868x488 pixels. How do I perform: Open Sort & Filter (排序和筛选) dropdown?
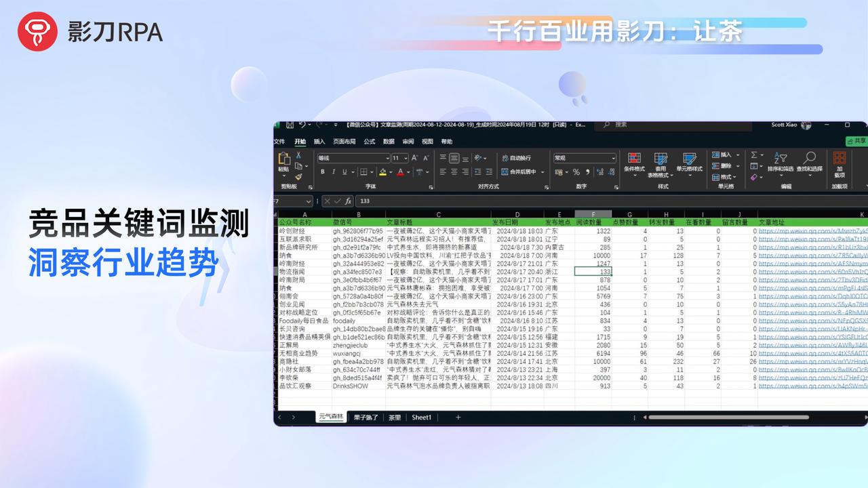pyautogui.click(x=781, y=165)
